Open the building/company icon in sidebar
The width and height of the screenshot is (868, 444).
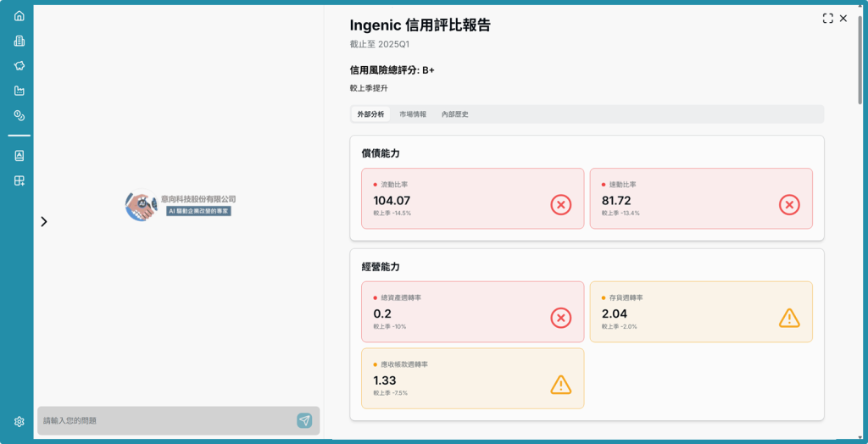click(19, 41)
